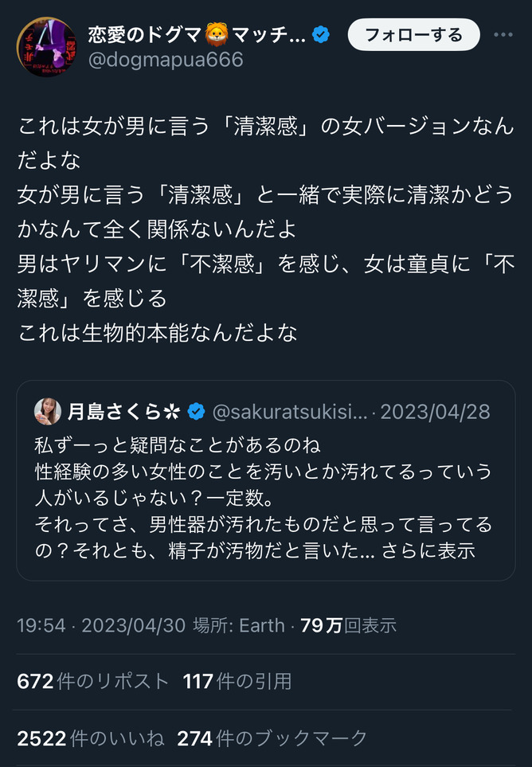Image resolution: width=532 pixels, height=767 pixels.
Task: Click the quoted tweet date 2023/04/28
Action: coord(435,412)
